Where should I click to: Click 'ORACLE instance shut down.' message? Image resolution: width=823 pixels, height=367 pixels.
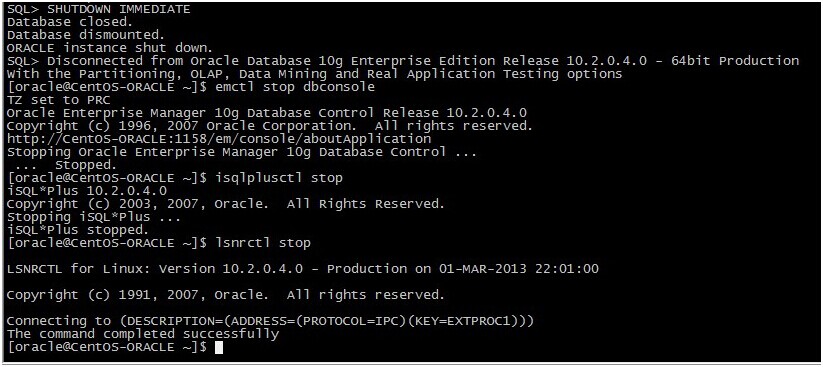click(110, 48)
